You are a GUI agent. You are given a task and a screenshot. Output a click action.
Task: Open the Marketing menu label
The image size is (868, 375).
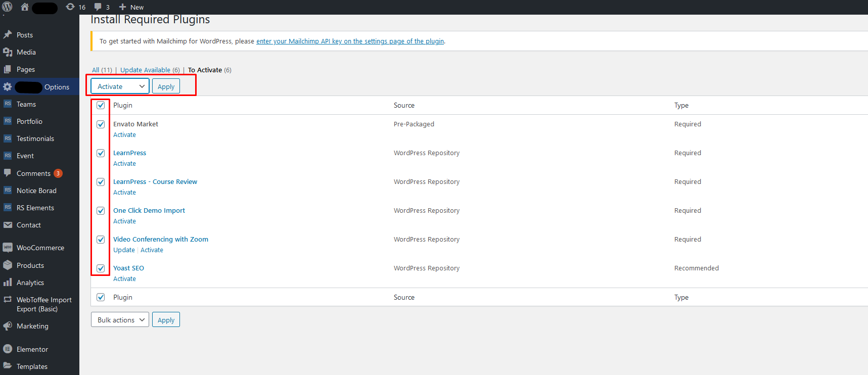tap(32, 326)
